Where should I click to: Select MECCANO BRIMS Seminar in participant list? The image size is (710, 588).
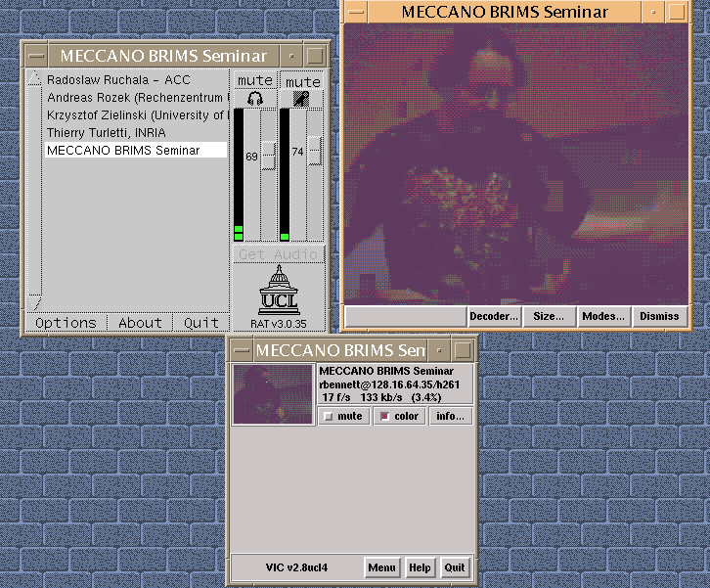135,150
